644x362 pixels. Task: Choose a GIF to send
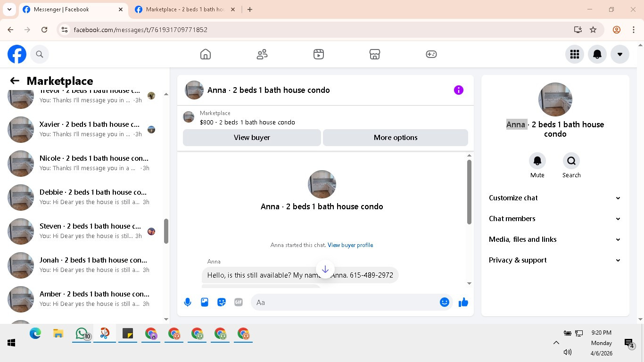point(239,303)
